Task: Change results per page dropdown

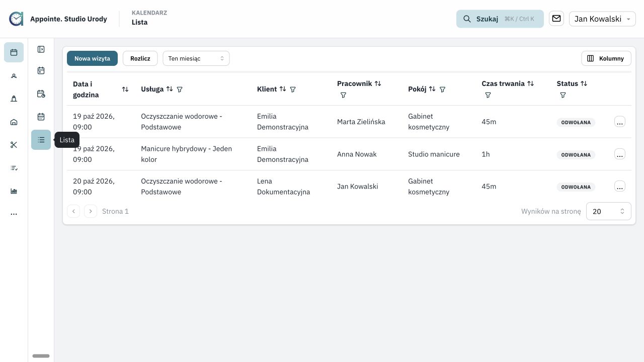Action: pyautogui.click(x=608, y=211)
